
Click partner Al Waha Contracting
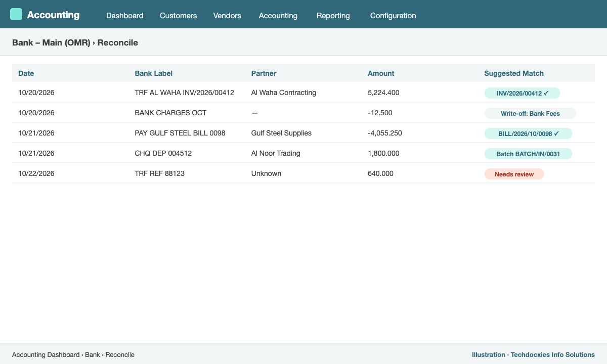click(284, 93)
